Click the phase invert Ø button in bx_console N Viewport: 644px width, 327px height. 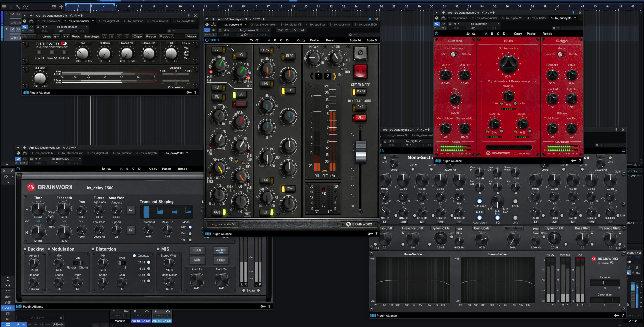click(x=360, y=53)
